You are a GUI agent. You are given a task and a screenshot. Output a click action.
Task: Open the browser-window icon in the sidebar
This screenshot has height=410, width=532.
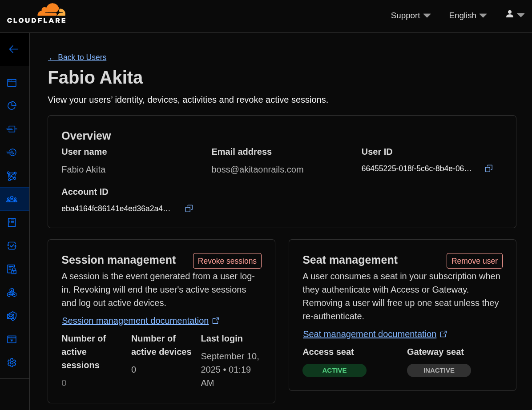pyautogui.click(x=12, y=83)
